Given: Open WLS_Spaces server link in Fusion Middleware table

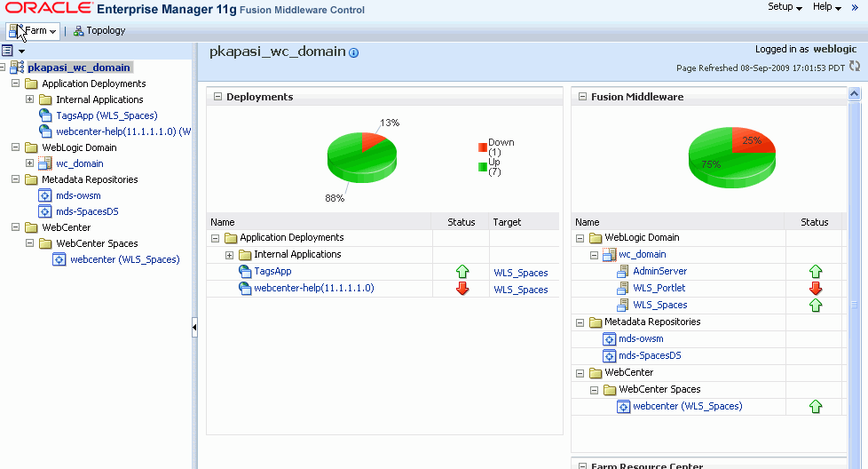Looking at the screenshot, I should tap(659, 305).
